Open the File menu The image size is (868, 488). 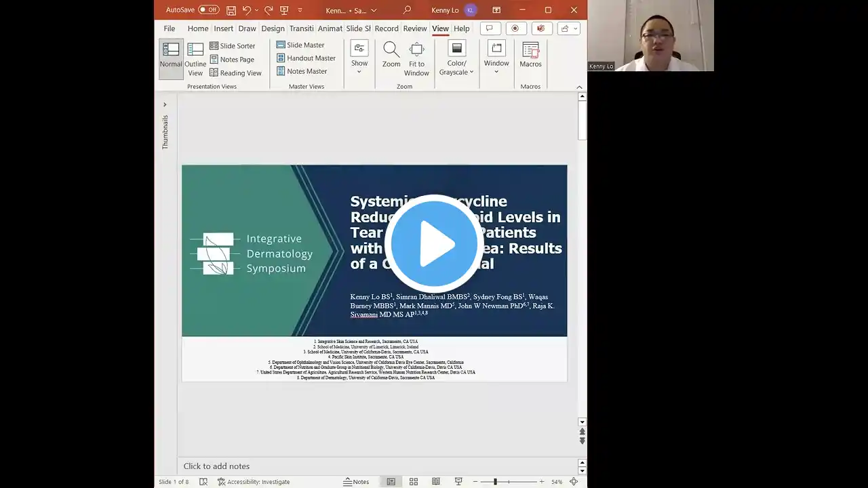click(x=170, y=28)
